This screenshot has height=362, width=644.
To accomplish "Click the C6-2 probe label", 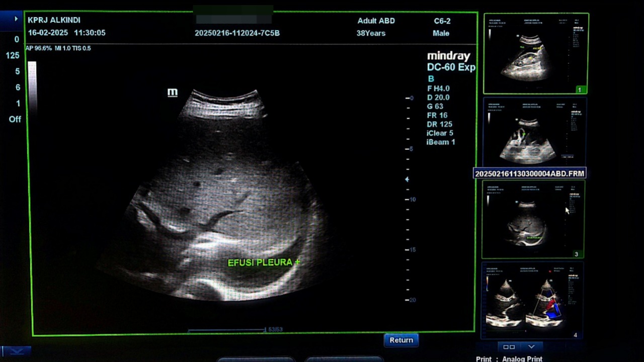I will pyautogui.click(x=442, y=21).
